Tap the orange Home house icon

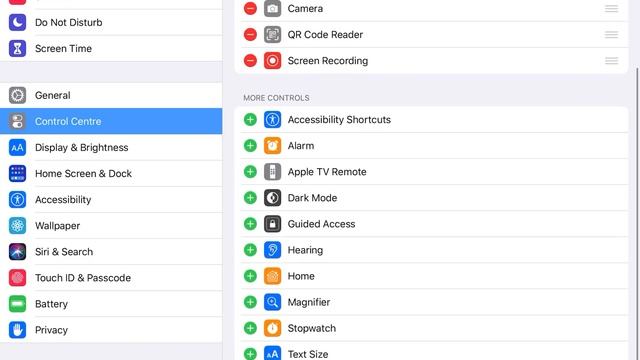point(272,276)
